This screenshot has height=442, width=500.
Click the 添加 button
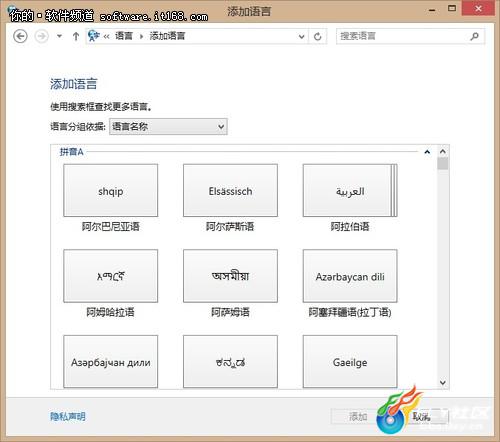pyautogui.click(x=358, y=416)
